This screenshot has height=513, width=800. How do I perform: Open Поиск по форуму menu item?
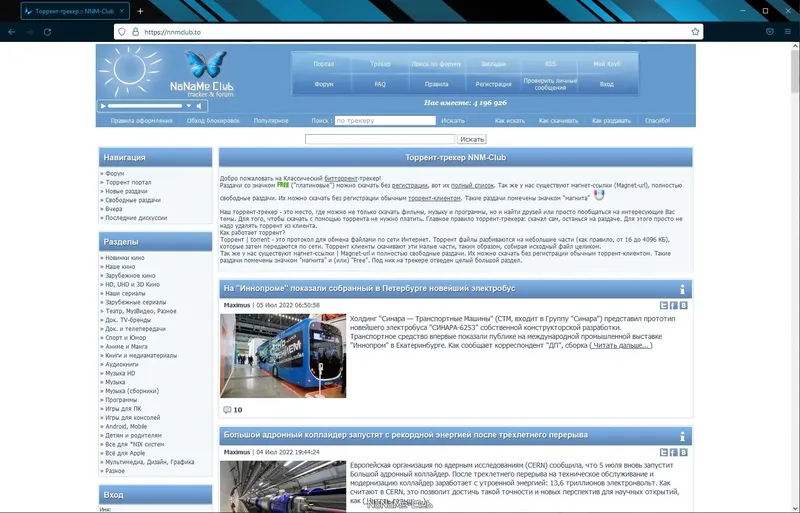436,64
